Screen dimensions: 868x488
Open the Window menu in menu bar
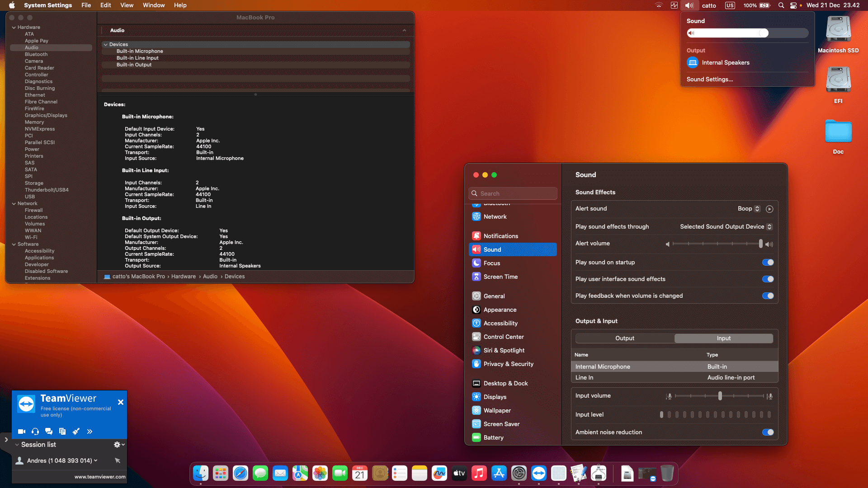point(154,5)
